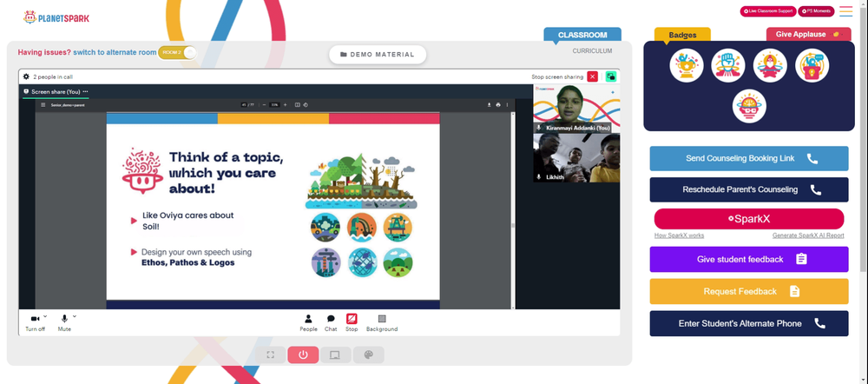Open call settings gear icon

[26, 76]
